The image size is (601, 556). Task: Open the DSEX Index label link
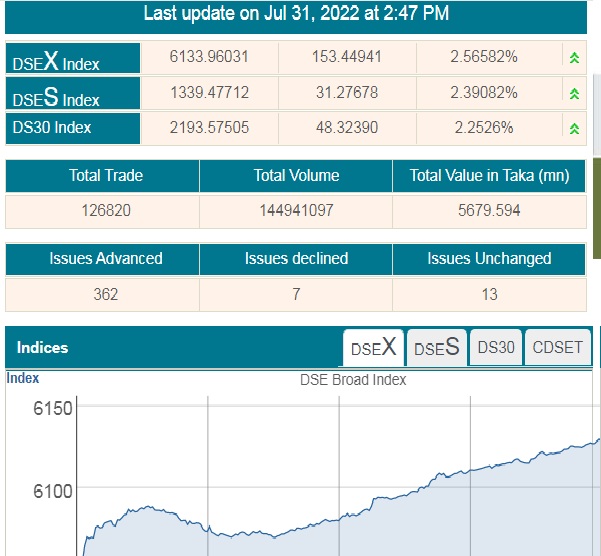click(72, 59)
